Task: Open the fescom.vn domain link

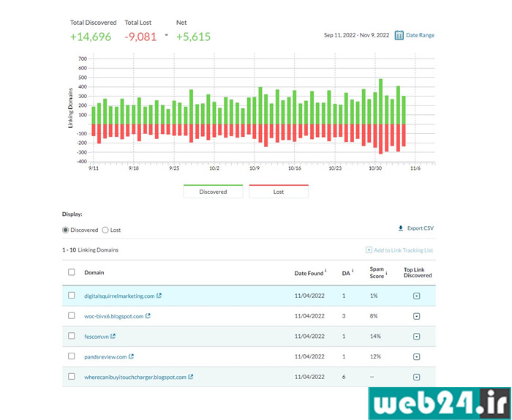Action: pos(97,337)
